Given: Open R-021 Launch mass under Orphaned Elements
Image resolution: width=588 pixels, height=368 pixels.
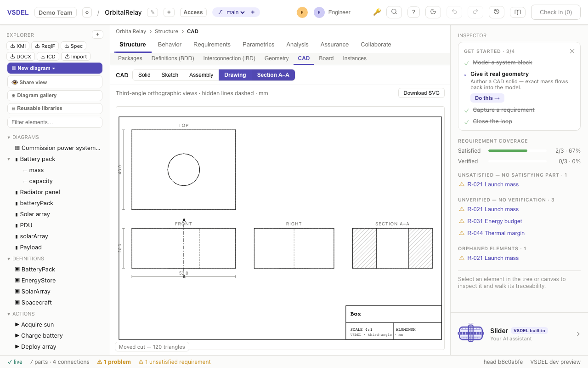Looking at the screenshot, I should tap(493, 258).
